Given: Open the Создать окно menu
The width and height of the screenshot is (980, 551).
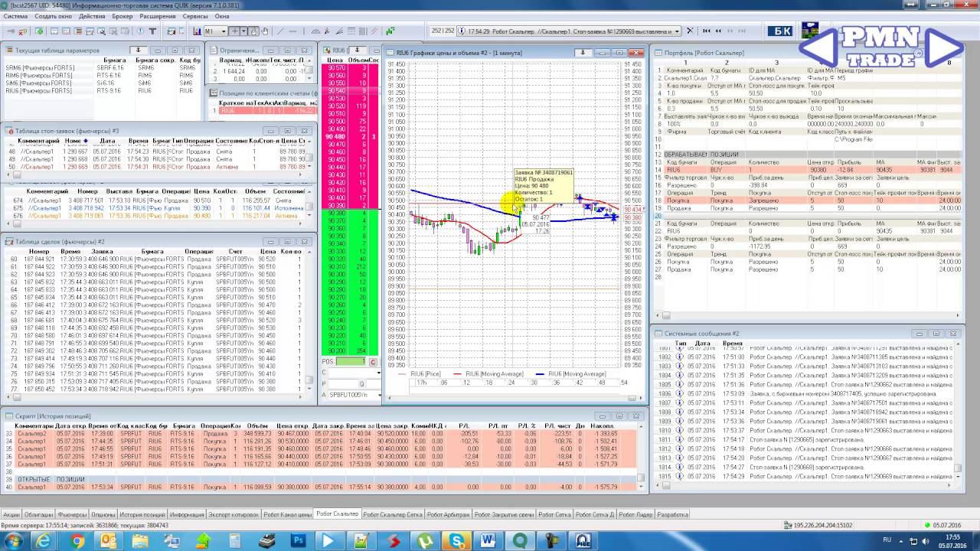Looking at the screenshot, I should (54, 16).
